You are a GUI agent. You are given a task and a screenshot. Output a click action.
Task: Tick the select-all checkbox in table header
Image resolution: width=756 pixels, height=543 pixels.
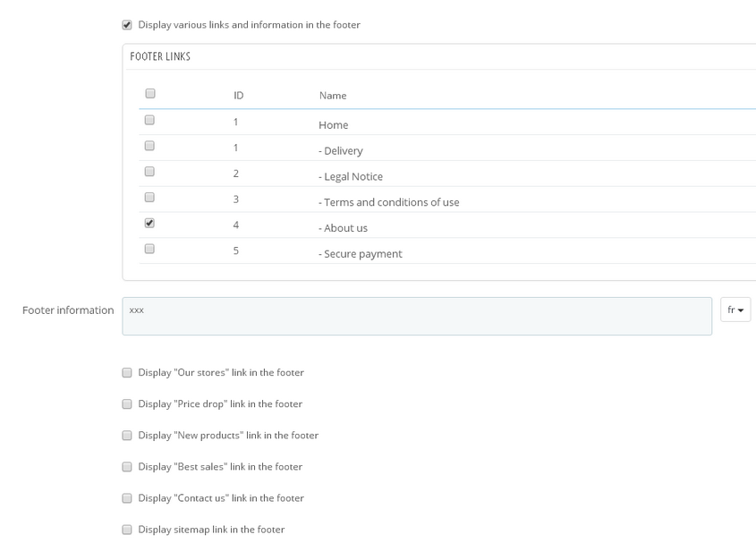(x=149, y=93)
